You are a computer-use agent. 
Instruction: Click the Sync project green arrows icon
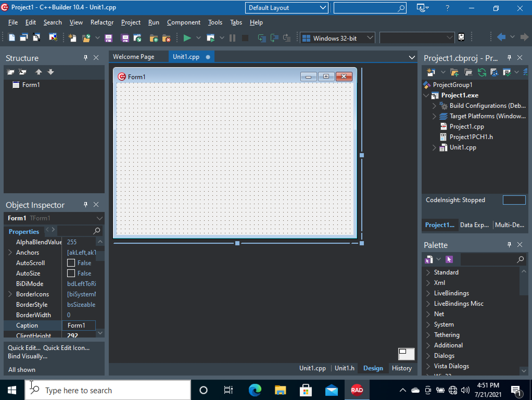pos(482,72)
